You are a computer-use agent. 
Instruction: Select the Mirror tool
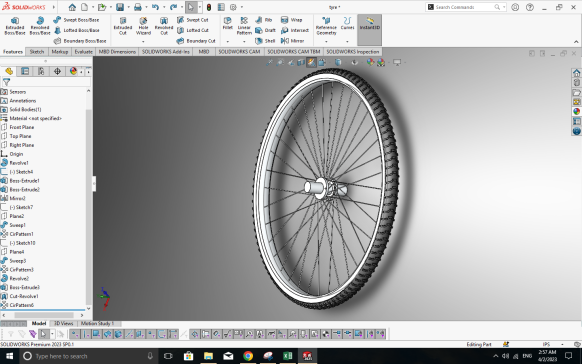(292, 41)
